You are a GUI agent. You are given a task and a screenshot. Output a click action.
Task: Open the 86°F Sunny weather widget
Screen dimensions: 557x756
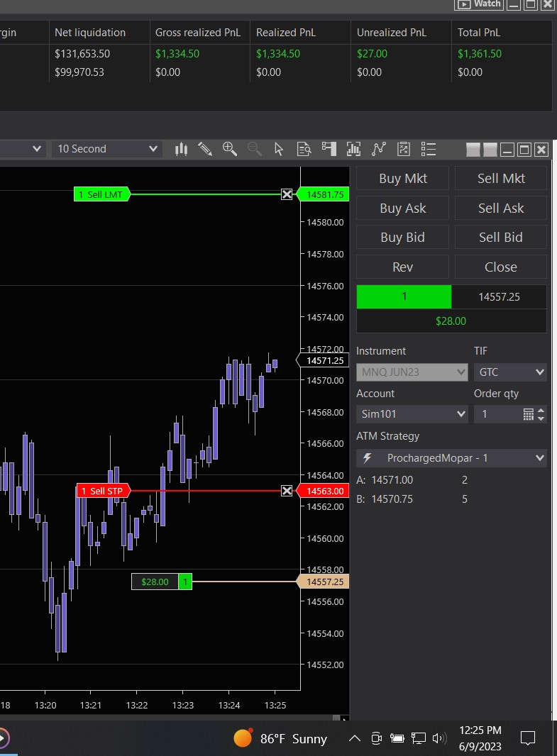tap(280, 738)
